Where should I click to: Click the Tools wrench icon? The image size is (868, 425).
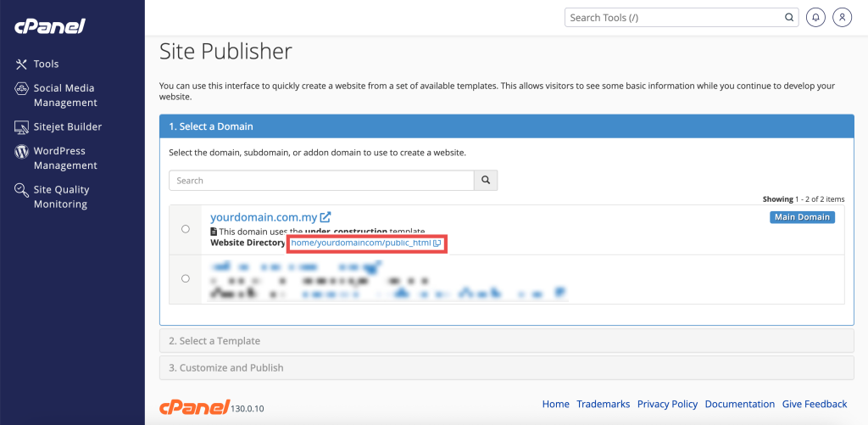21,64
